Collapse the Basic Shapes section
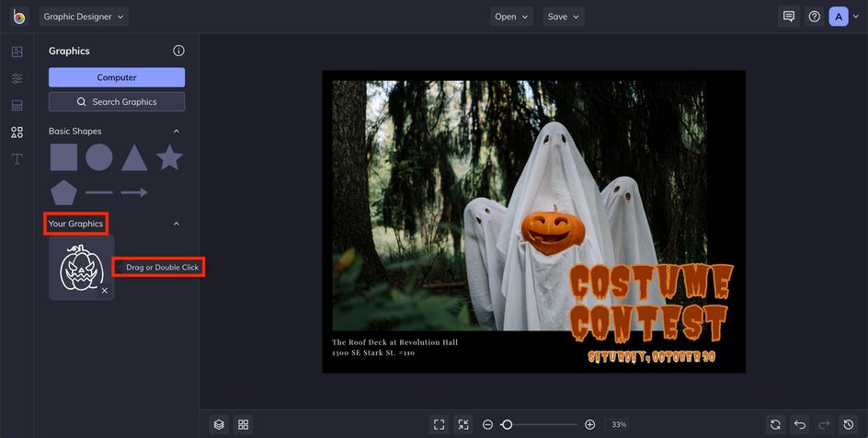 coord(177,132)
